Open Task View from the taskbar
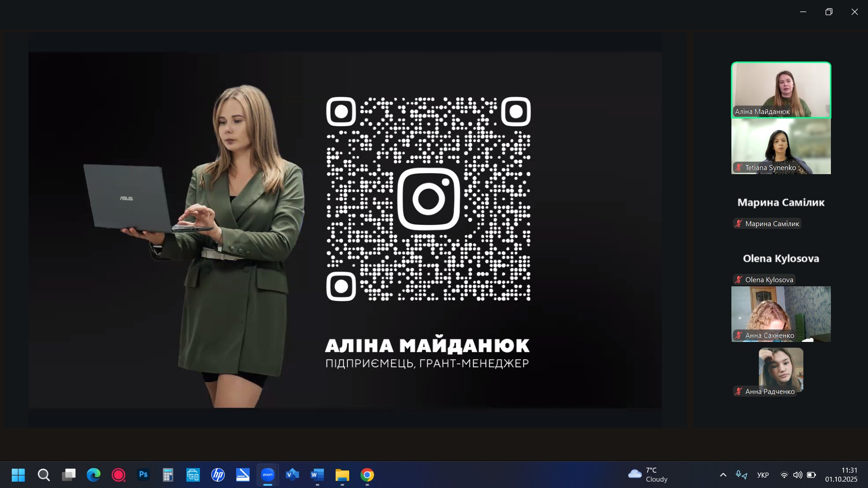Screen dimensions: 868x488 69,475
